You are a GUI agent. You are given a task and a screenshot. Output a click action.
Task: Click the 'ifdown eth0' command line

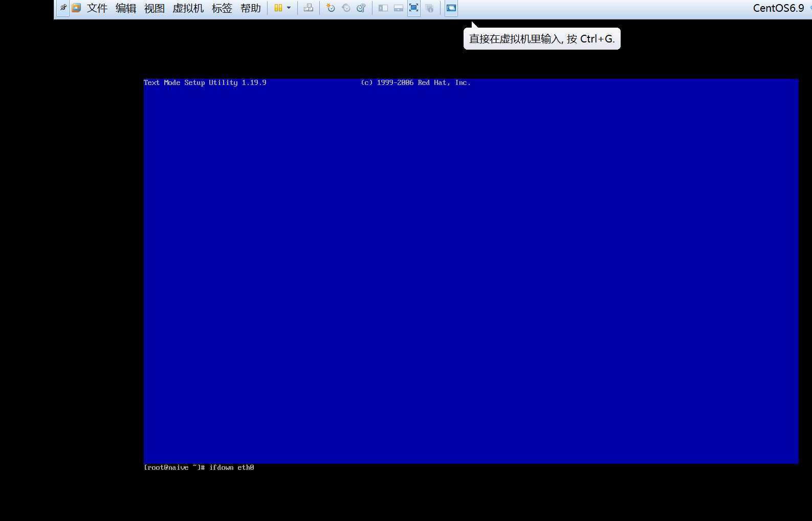(232, 467)
